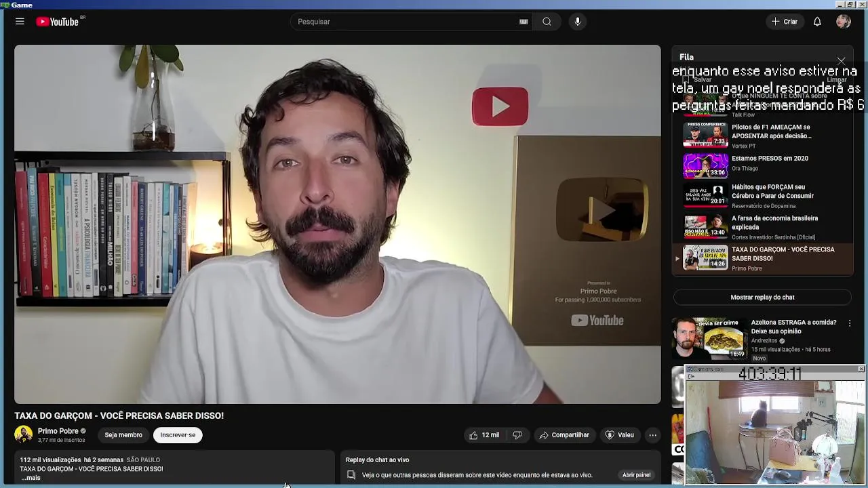Click Cortes Investidor Sardinha channel name
Image resolution: width=868 pixels, height=488 pixels.
pyautogui.click(x=773, y=237)
